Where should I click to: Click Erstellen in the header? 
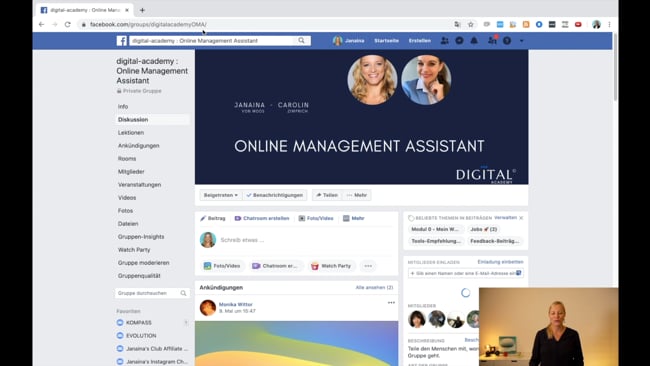click(x=420, y=41)
